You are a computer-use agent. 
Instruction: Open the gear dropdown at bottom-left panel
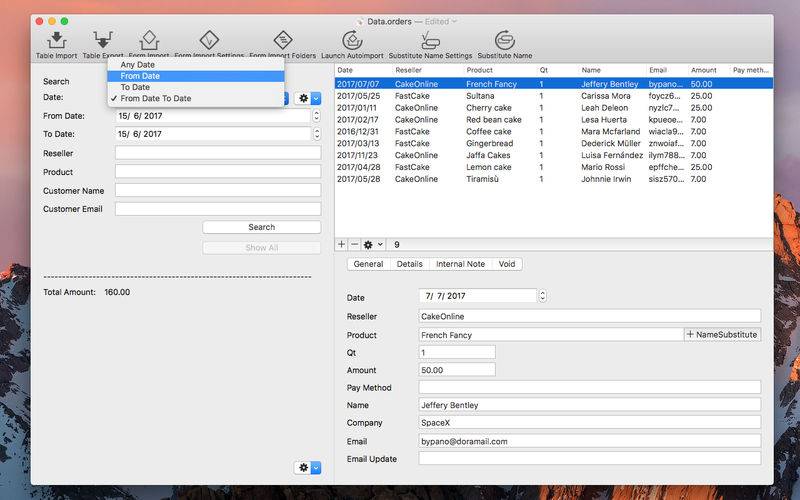pos(308,467)
